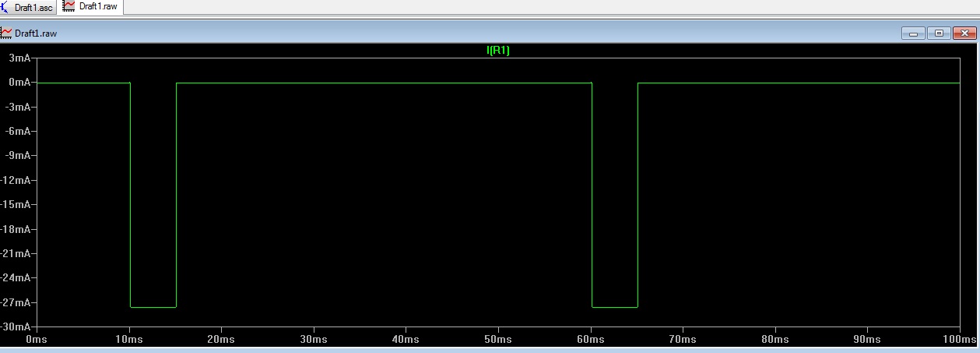The height and width of the screenshot is (353, 980).
Task: Click the -30mA vertical axis label
Action: point(16,326)
